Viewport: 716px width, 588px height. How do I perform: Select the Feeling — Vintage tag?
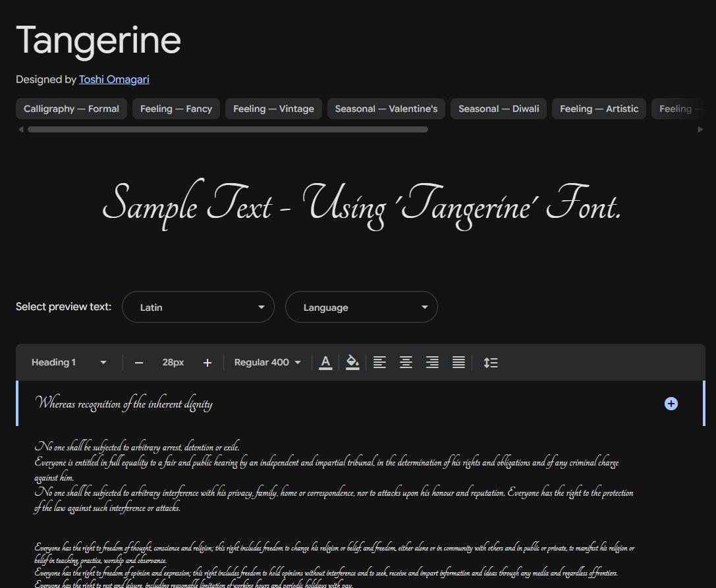coord(273,109)
